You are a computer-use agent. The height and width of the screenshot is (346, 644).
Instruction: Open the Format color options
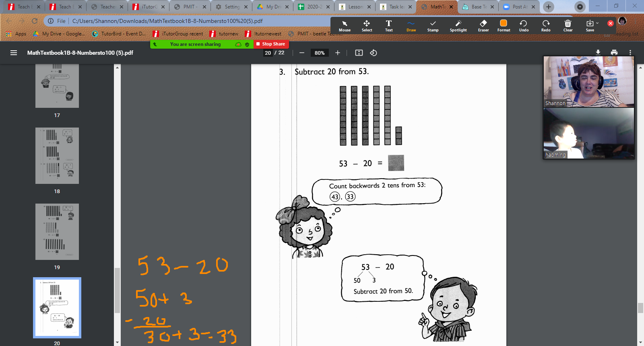504,26
